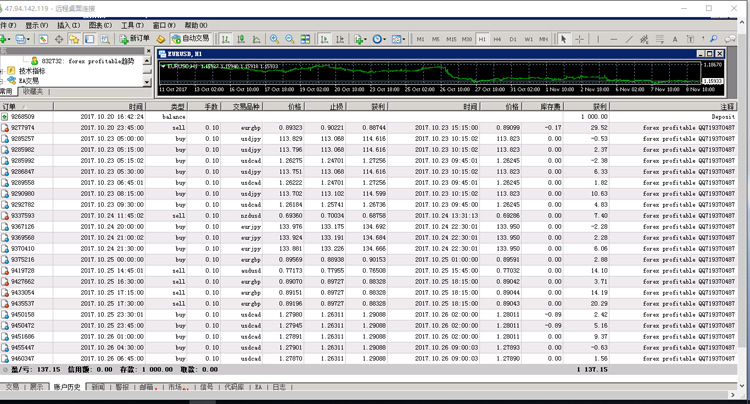
Task: Open the 显示 view menu
Action: 37,25
